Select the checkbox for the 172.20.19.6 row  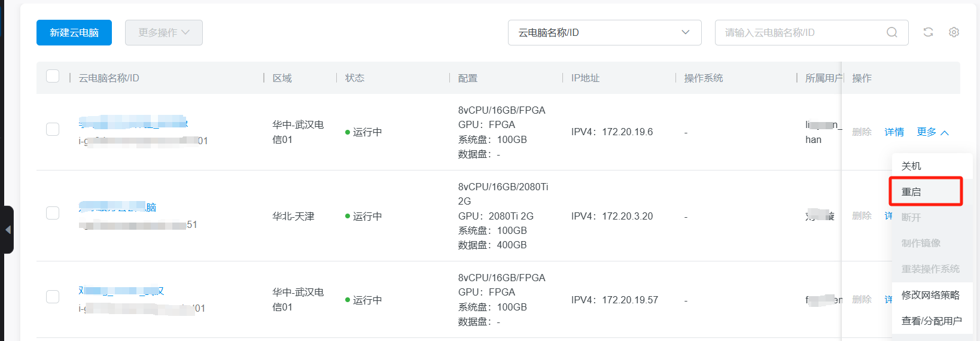(53, 129)
